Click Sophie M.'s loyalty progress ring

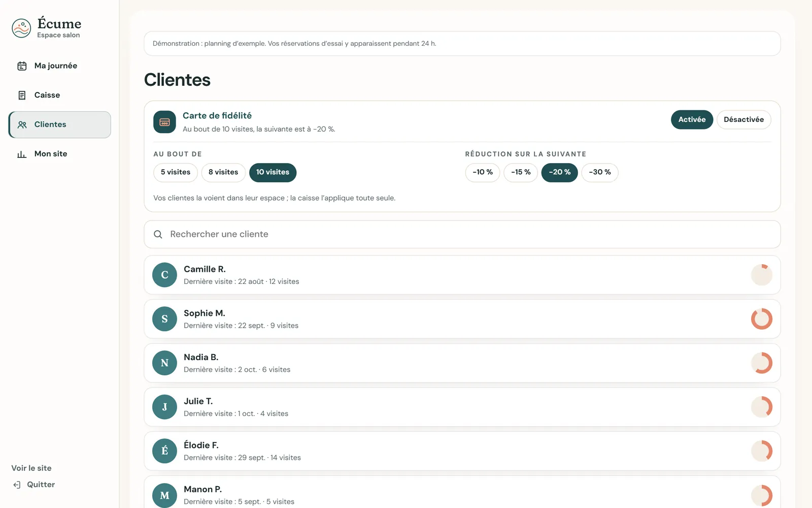tap(761, 319)
